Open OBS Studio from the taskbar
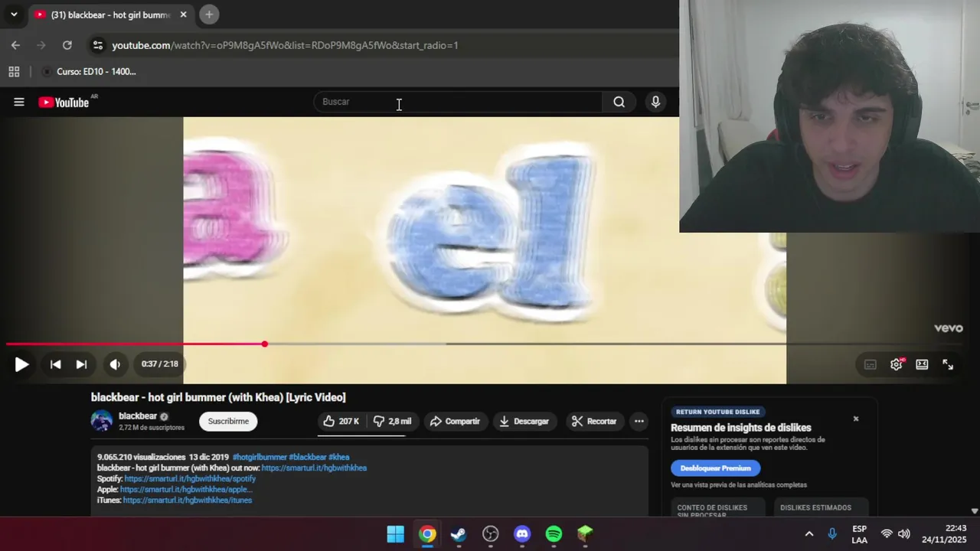This screenshot has width=980, height=551. click(x=491, y=534)
